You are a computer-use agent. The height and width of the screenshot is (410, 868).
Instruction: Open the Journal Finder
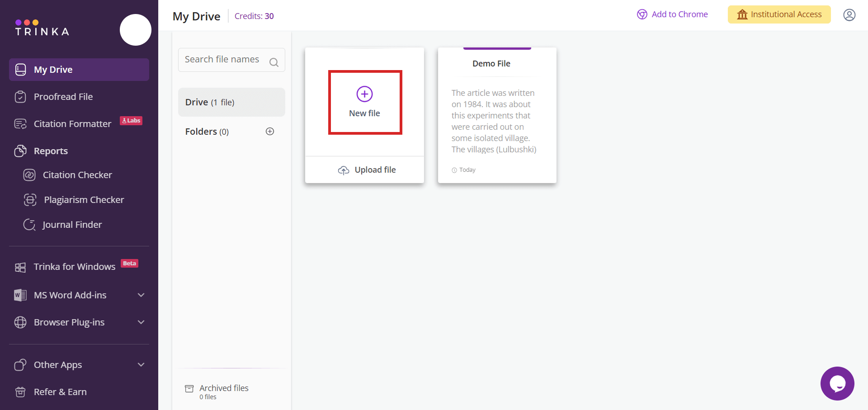click(x=72, y=225)
